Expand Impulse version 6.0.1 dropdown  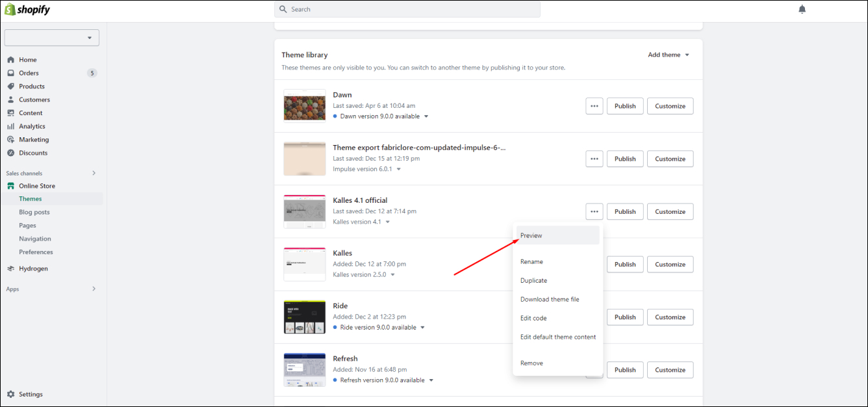(399, 169)
